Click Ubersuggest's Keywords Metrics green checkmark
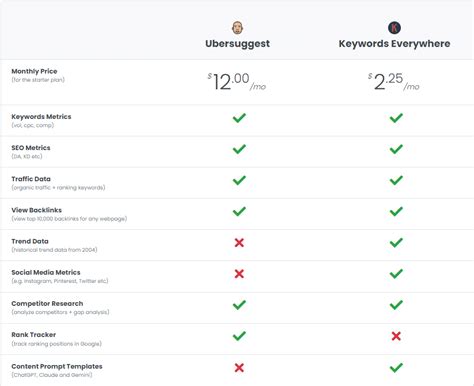 pos(239,118)
